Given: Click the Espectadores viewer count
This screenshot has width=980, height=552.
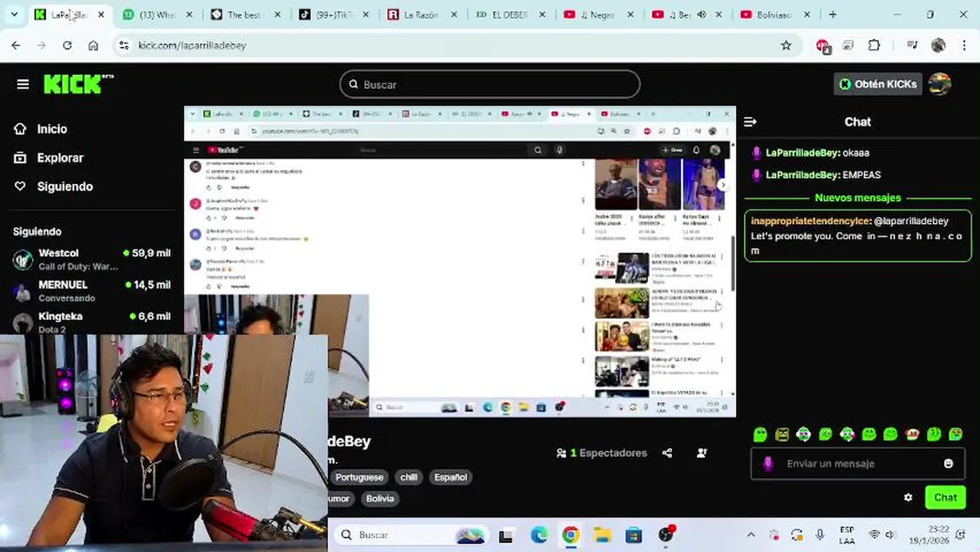Looking at the screenshot, I should (601, 453).
